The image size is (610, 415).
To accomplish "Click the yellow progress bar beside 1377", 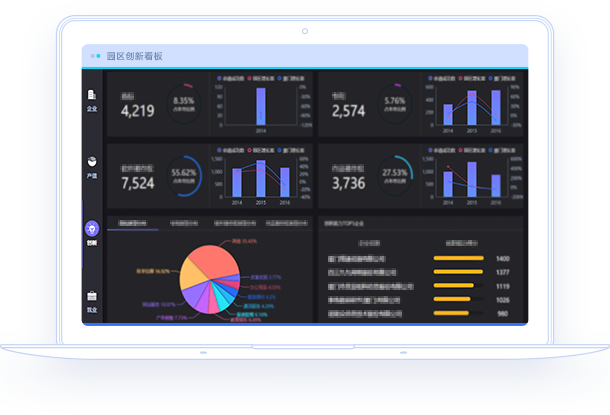I will tap(458, 272).
